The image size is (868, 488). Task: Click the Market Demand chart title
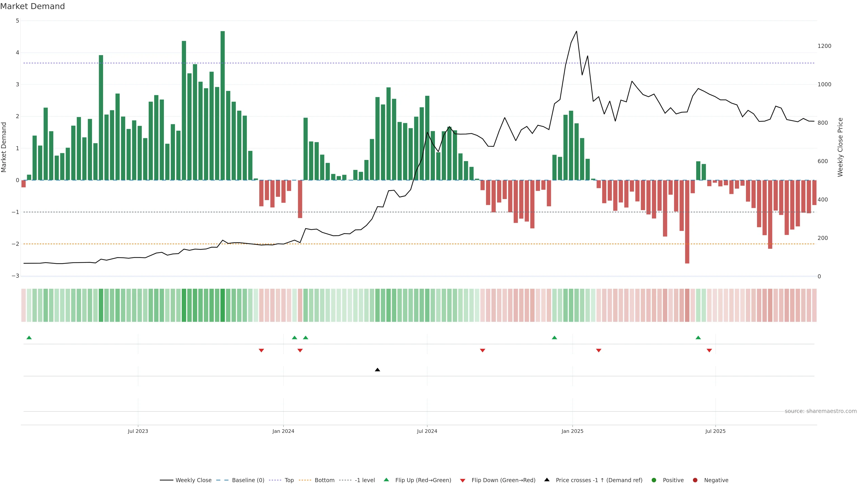tap(33, 6)
